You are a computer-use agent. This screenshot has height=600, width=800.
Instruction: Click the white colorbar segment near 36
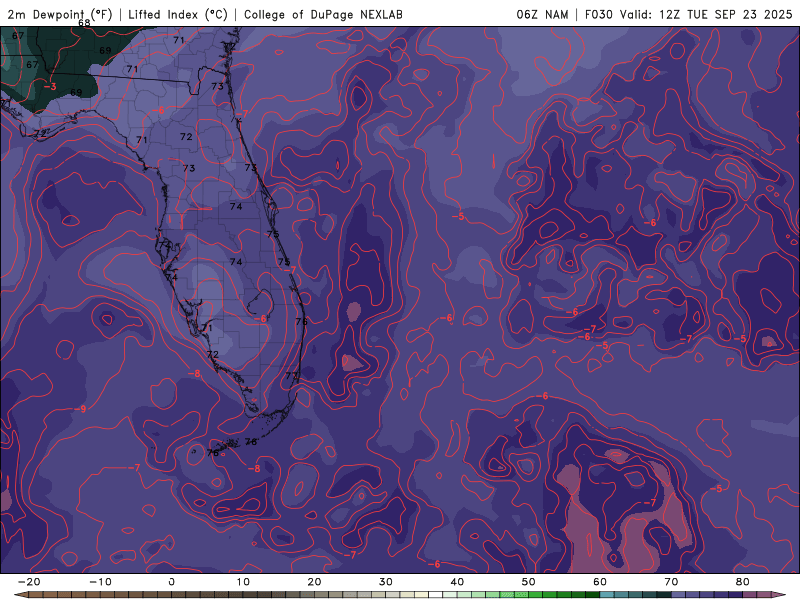pos(435,594)
